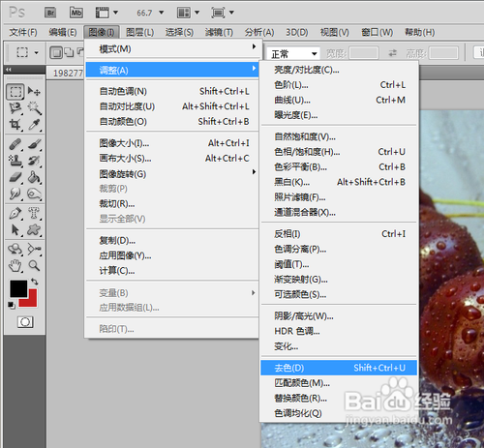This screenshot has width=484, height=448.
Task: Choose 画布大小(S) menu item
Action: point(172,158)
